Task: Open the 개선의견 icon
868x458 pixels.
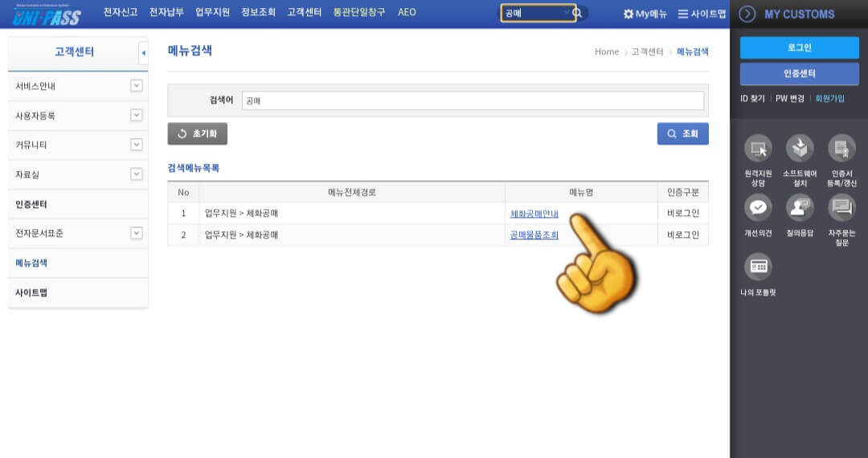Action: (x=758, y=207)
